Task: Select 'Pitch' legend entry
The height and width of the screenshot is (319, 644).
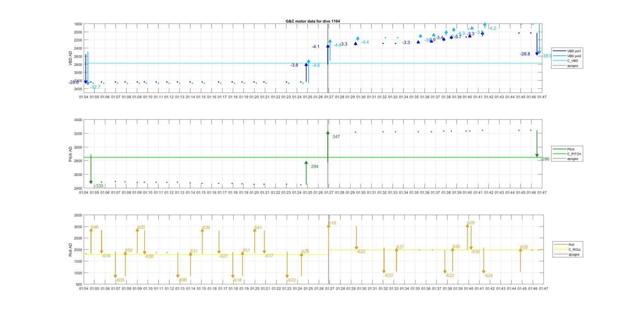Action: click(571, 149)
